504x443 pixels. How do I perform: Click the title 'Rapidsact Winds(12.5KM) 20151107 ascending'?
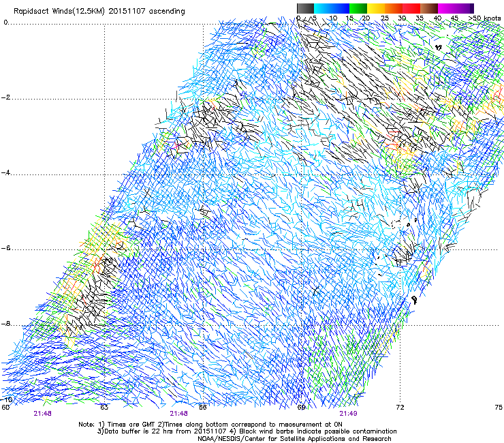(99, 12)
